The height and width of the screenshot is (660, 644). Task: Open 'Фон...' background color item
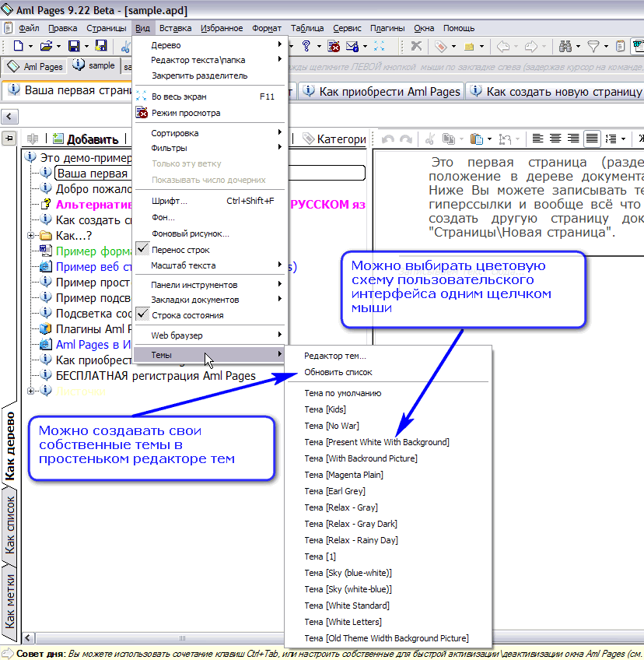coord(210,217)
